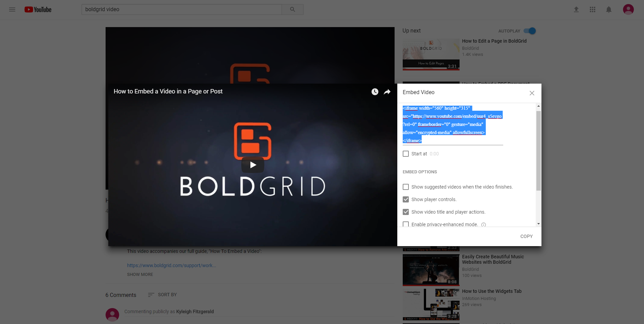Click the embed dialog scrollbar thumb
644x324 pixels.
pyautogui.click(x=538, y=151)
